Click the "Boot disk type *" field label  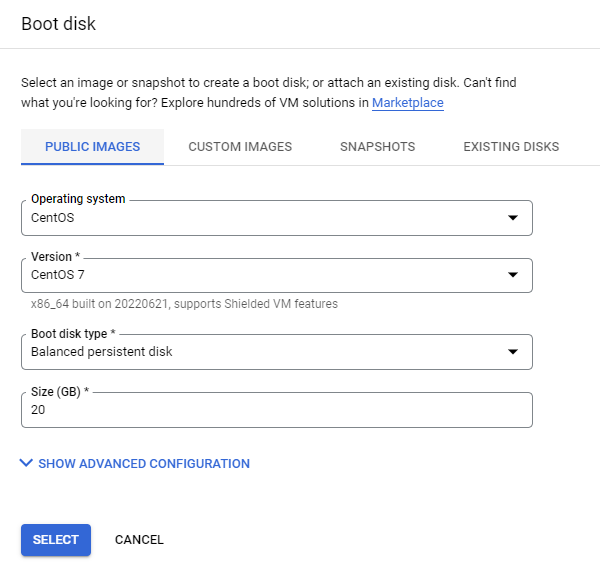point(73,333)
